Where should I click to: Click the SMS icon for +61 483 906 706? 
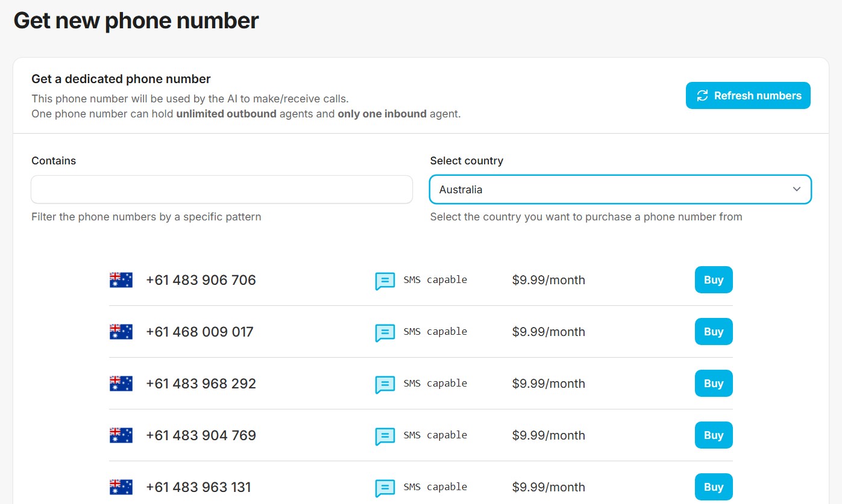click(385, 281)
